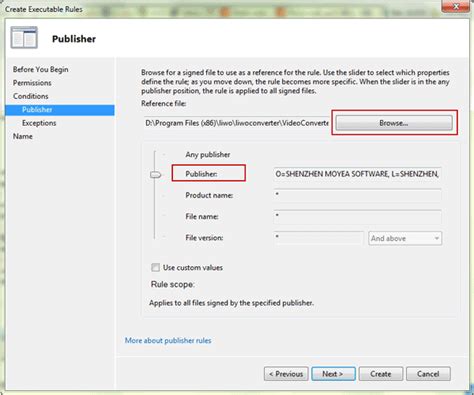This screenshot has height=395, width=474.
Task: Click the Reference file: label
Action: (x=164, y=104)
